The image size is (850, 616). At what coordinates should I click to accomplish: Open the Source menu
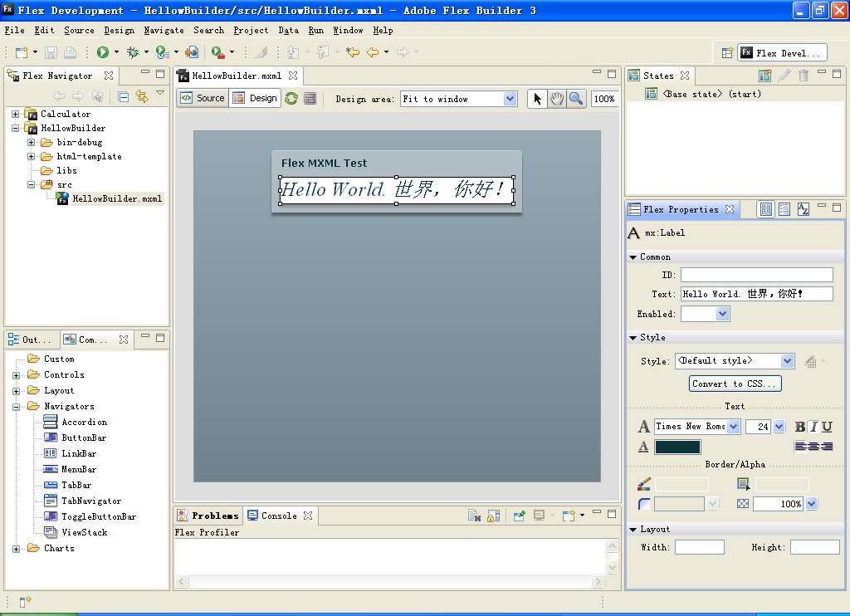(x=79, y=31)
